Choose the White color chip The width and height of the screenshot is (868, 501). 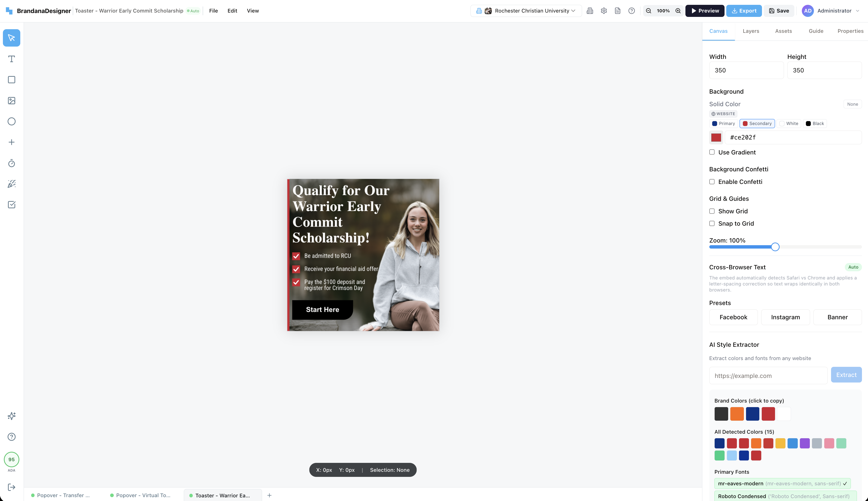click(x=789, y=124)
